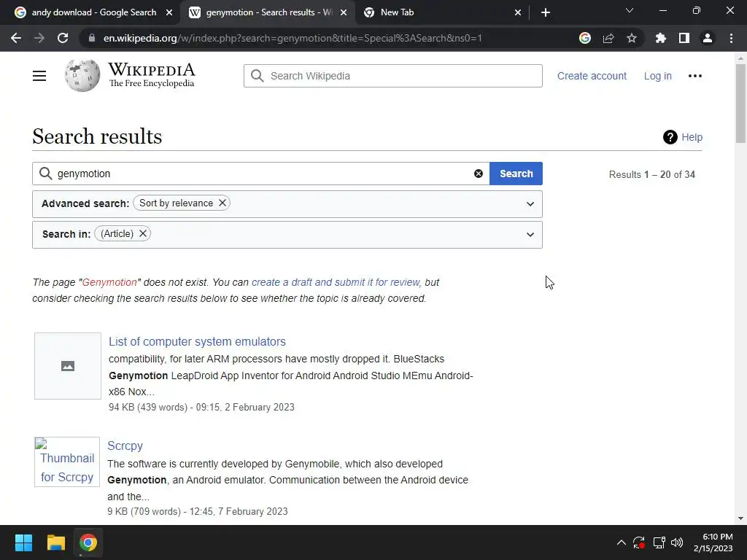Screen dimensions: 747x560
Task: Open the tab search dropdown arrow
Action: click(630, 10)
